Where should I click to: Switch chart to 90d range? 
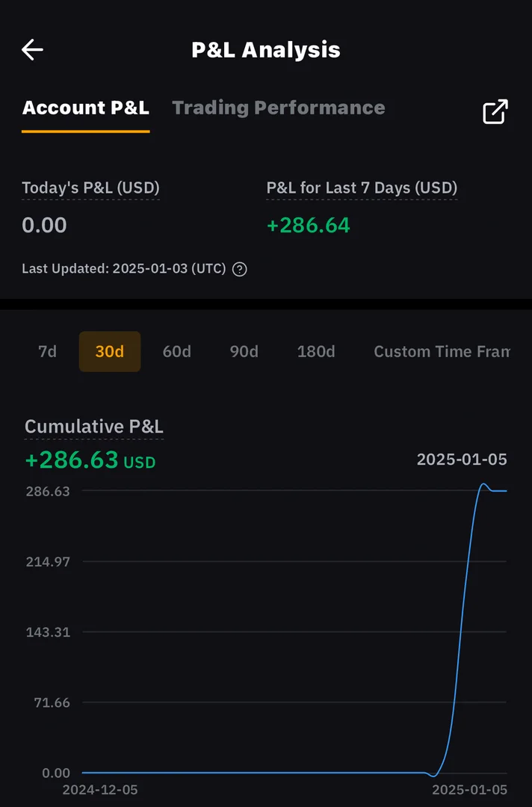244,351
